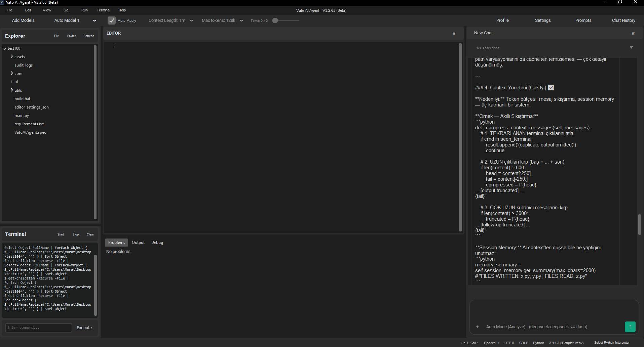
Task: Open the Prompts panel
Action: (583, 20)
